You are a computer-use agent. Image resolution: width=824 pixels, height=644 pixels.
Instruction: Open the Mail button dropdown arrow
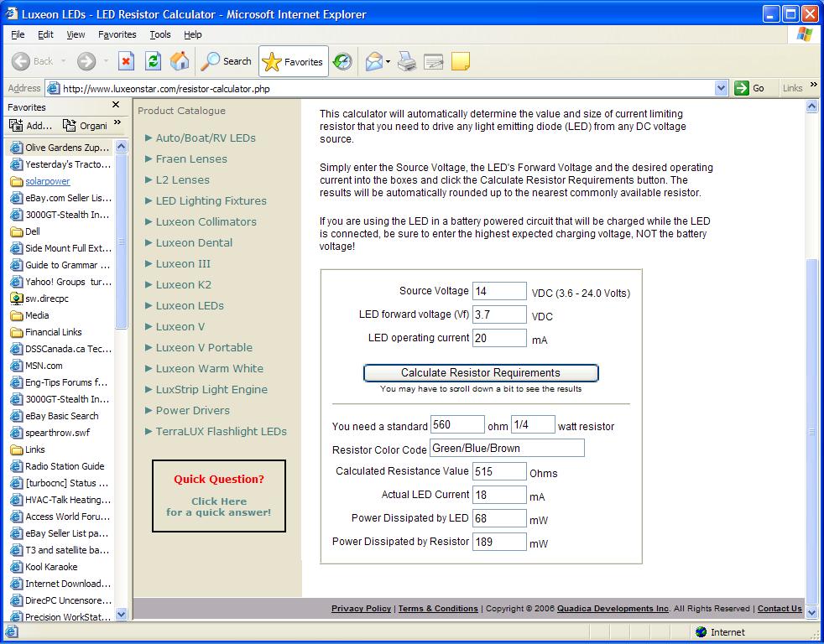click(x=388, y=61)
